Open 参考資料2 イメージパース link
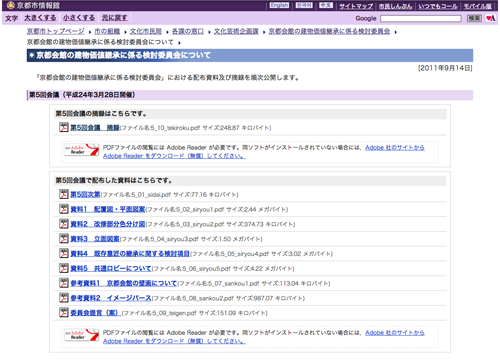The height and width of the screenshot is (360, 500). (x=111, y=298)
